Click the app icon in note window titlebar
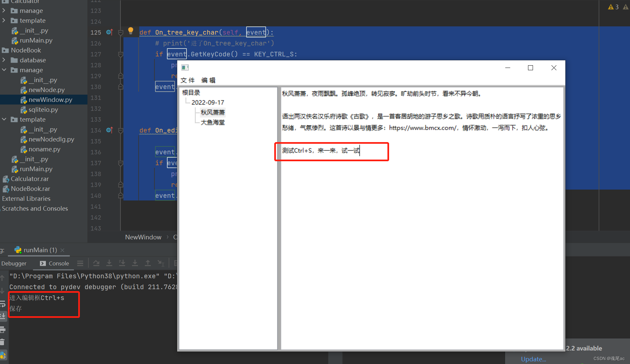This screenshot has height=364, width=630. 185,68
